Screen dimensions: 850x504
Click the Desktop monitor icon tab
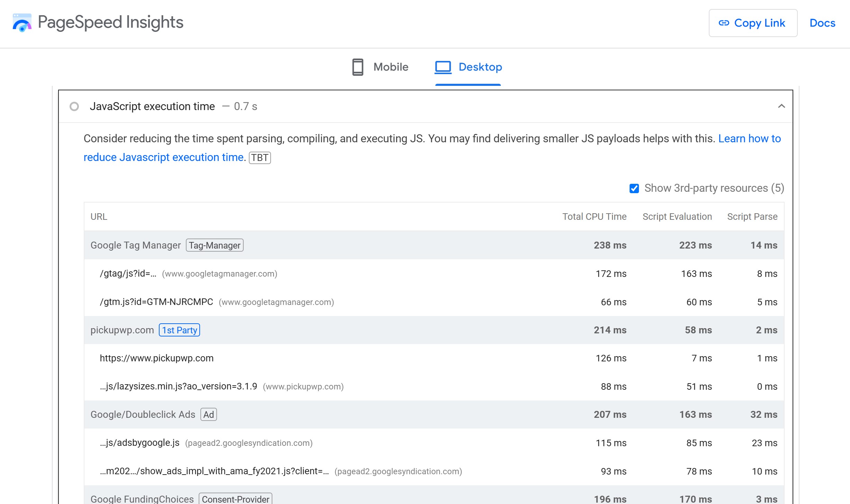pos(442,66)
